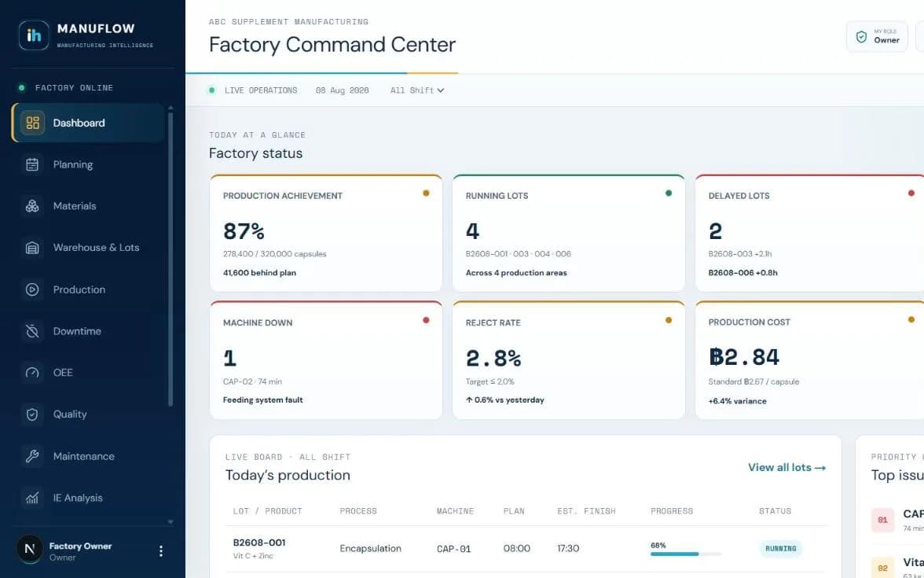
Task: Click the sidebar scroll-down arrow
Action: pyautogui.click(x=170, y=522)
